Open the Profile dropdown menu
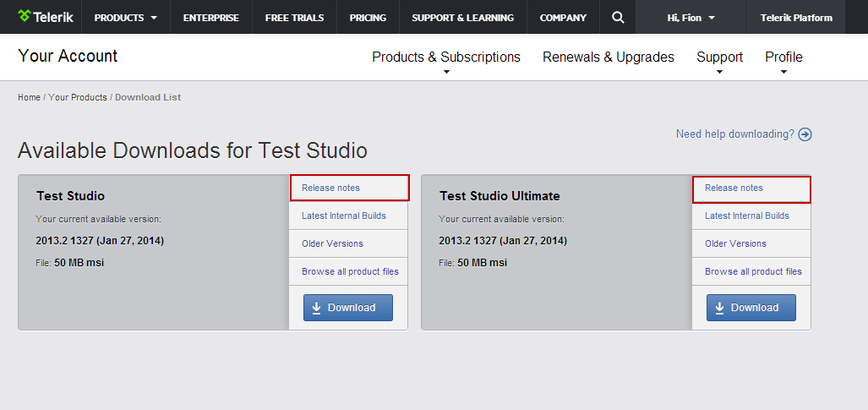Image resolution: width=868 pixels, height=410 pixels. pyautogui.click(x=783, y=57)
